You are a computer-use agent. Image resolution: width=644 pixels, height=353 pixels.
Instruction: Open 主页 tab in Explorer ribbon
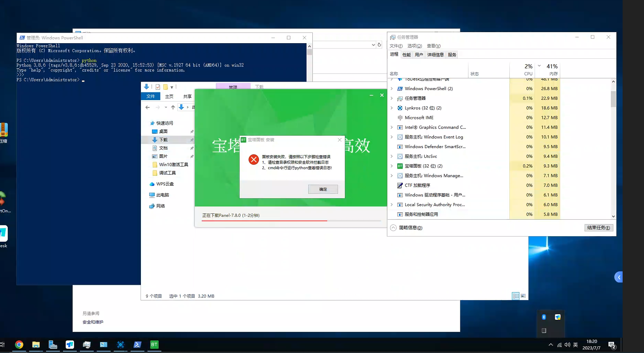point(169,96)
